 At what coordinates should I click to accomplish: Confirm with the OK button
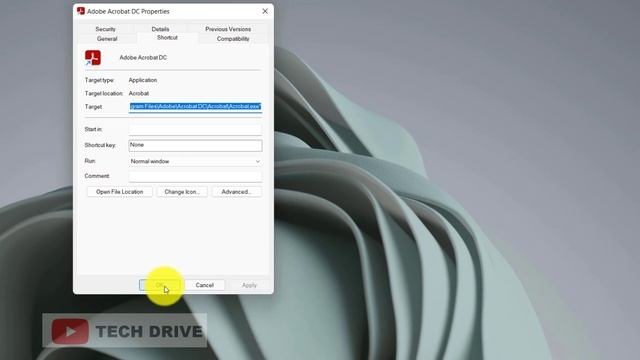pyautogui.click(x=160, y=285)
